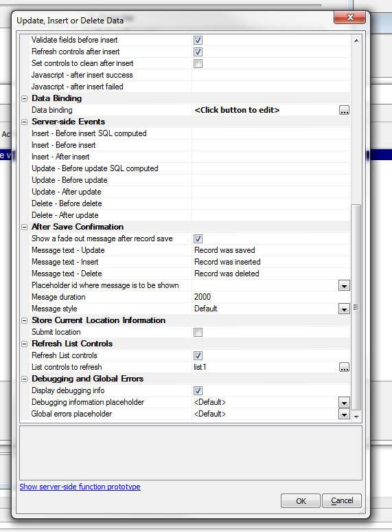Collapse the Server-side Events section
Image resolution: width=392 pixels, height=532 pixels.
point(25,122)
